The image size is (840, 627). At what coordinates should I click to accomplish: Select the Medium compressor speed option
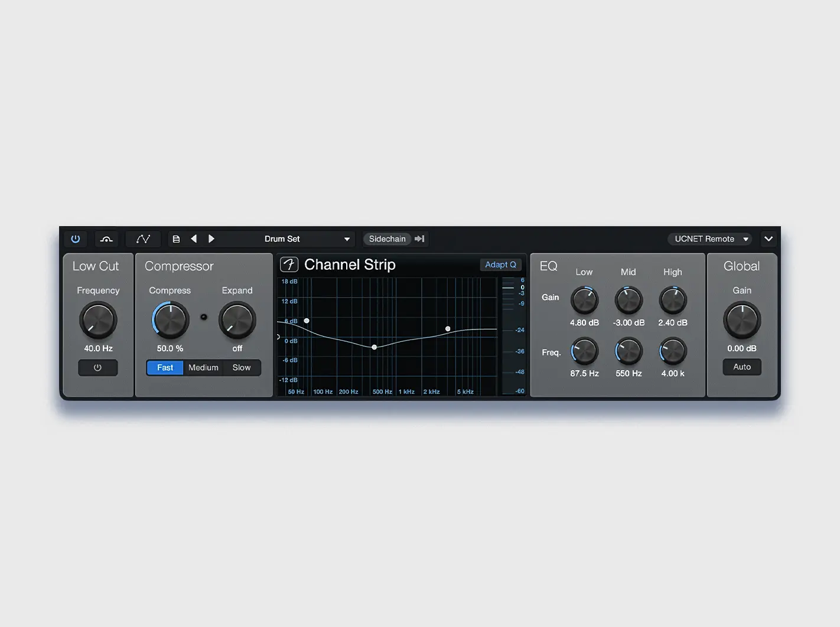tap(203, 367)
